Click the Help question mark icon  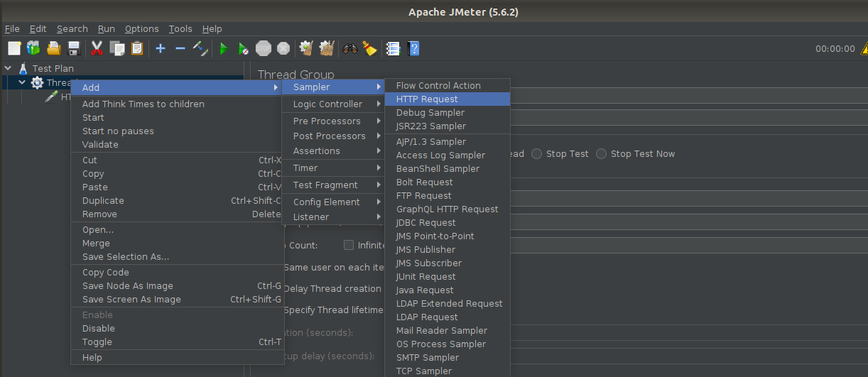[413, 48]
